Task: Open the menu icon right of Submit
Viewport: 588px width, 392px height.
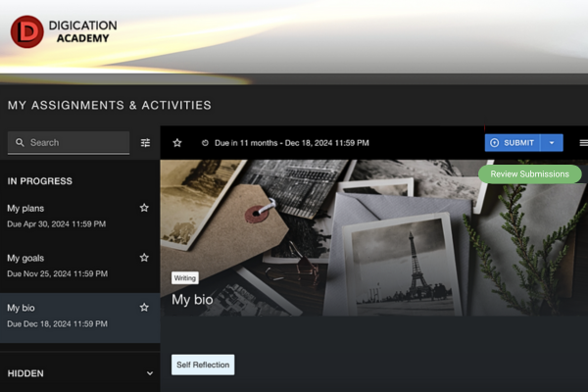Action: click(583, 143)
